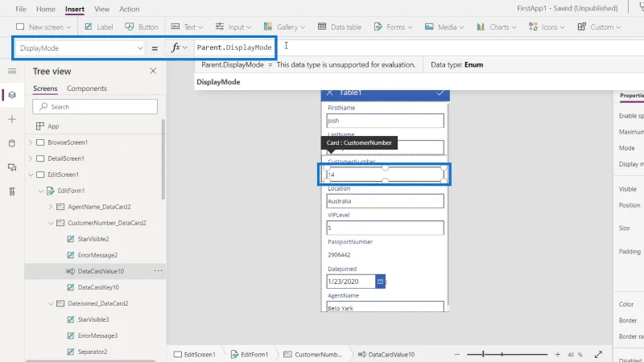Click the Tree view Search box
Image resolution: width=644 pixels, height=362 pixels.
95,107
